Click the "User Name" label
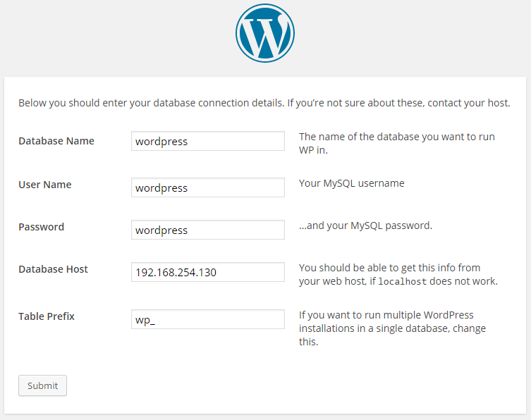The height and width of the screenshot is (420, 531). pos(45,185)
